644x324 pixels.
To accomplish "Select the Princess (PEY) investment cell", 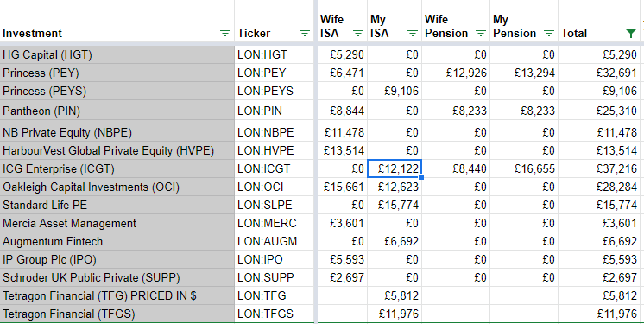I will coord(117,73).
